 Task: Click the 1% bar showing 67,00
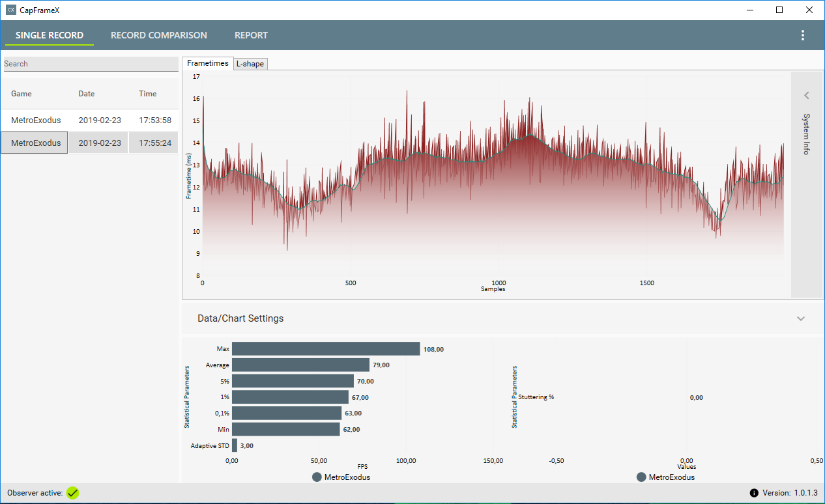click(291, 397)
